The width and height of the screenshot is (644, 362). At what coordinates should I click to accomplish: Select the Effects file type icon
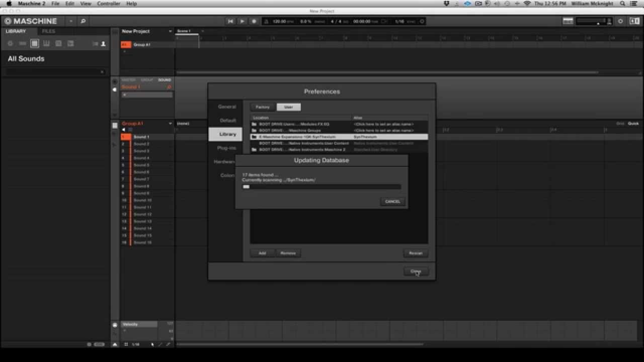click(x=59, y=44)
